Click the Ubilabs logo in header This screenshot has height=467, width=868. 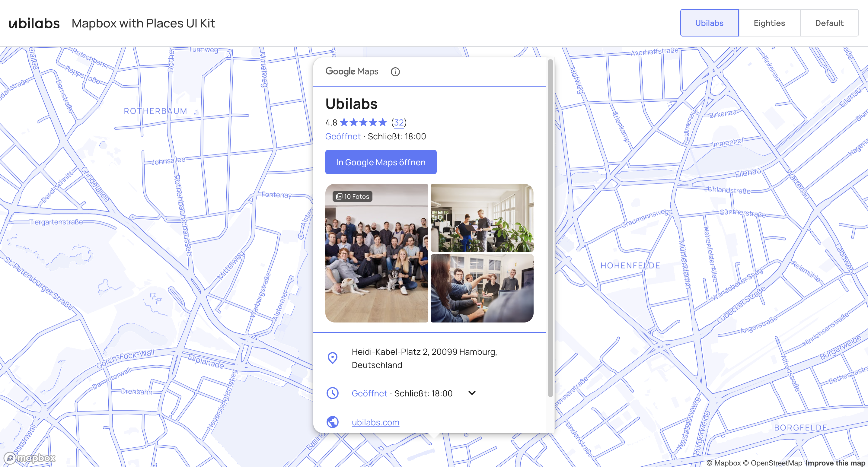pos(34,23)
